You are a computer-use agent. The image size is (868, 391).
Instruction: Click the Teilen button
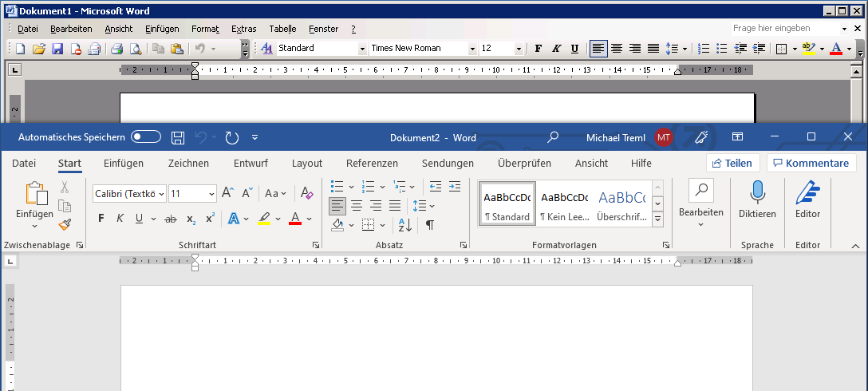click(x=732, y=163)
